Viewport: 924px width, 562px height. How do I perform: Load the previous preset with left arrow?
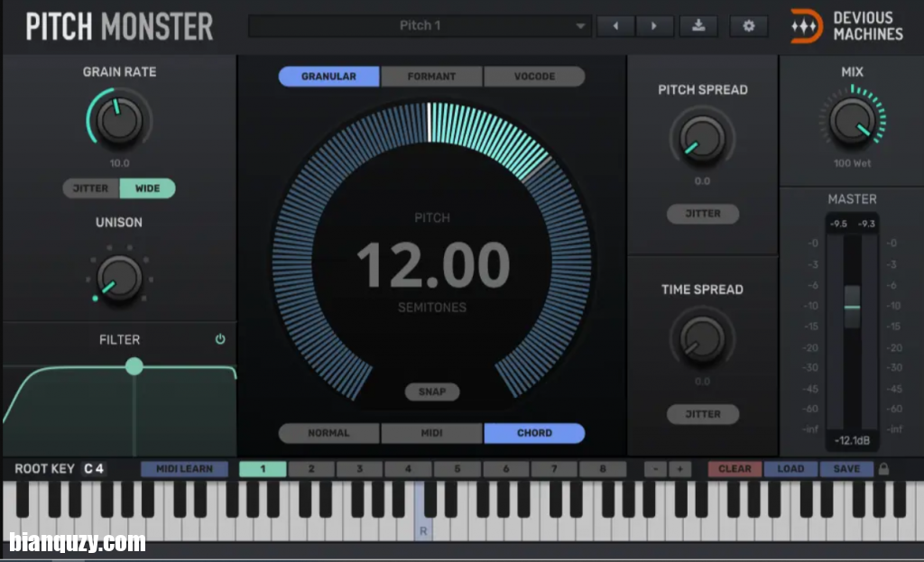[x=615, y=26]
